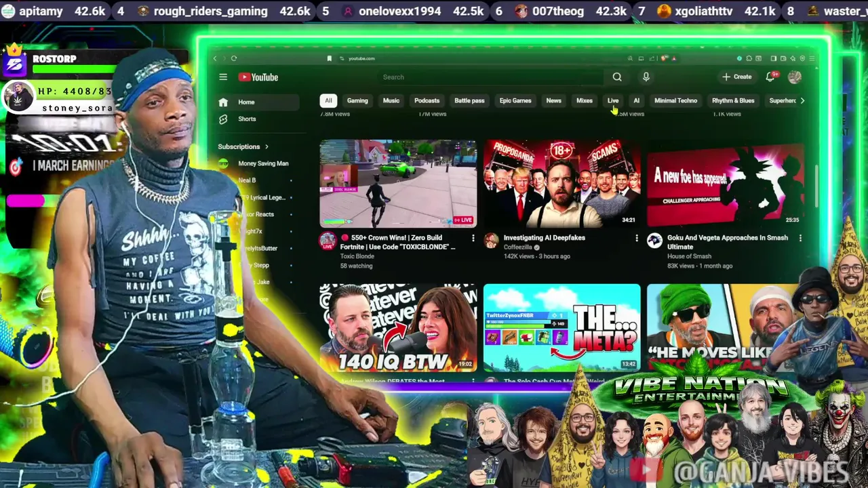The height and width of the screenshot is (488, 868).
Task: Select the Battle pass filter chip
Action: click(469, 101)
